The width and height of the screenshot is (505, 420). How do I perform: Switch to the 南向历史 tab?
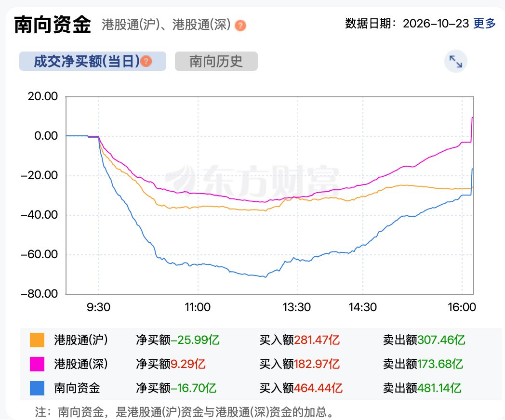coord(216,61)
